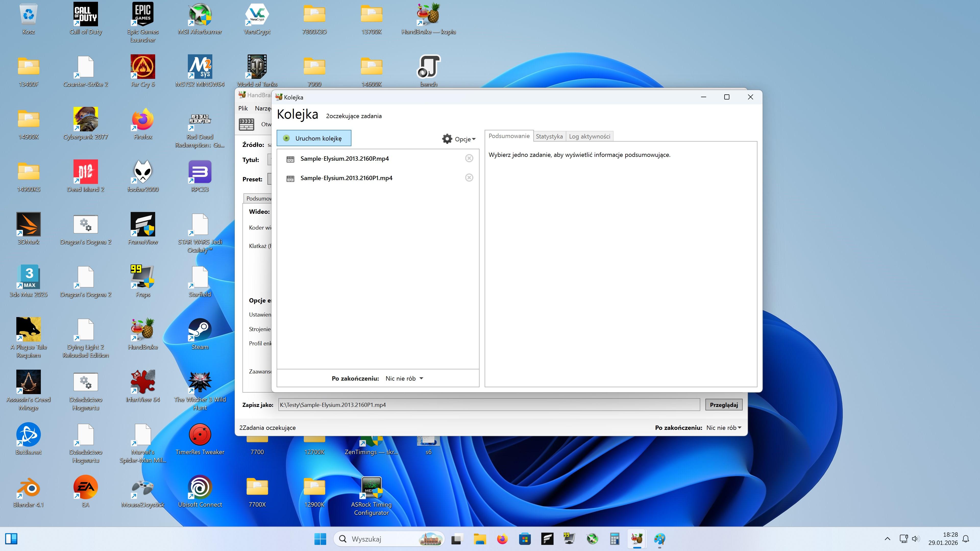
Task: Expand the Opcje dropdown arrow
Action: click(474, 139)
